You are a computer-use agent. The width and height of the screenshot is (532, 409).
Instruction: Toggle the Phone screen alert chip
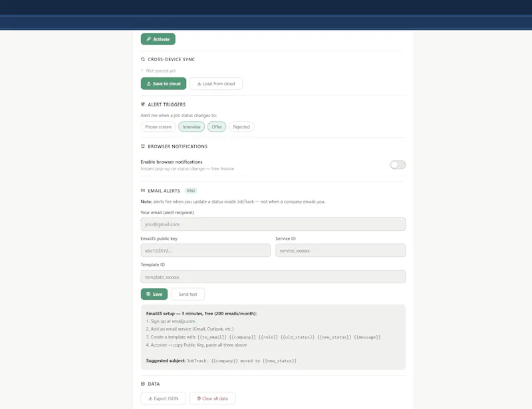158,126
